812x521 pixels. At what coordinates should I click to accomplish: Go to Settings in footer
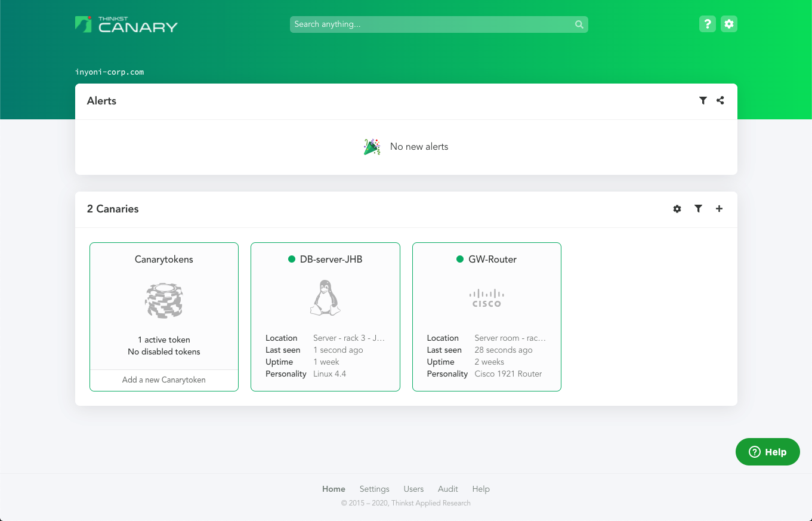coord(374,489)
